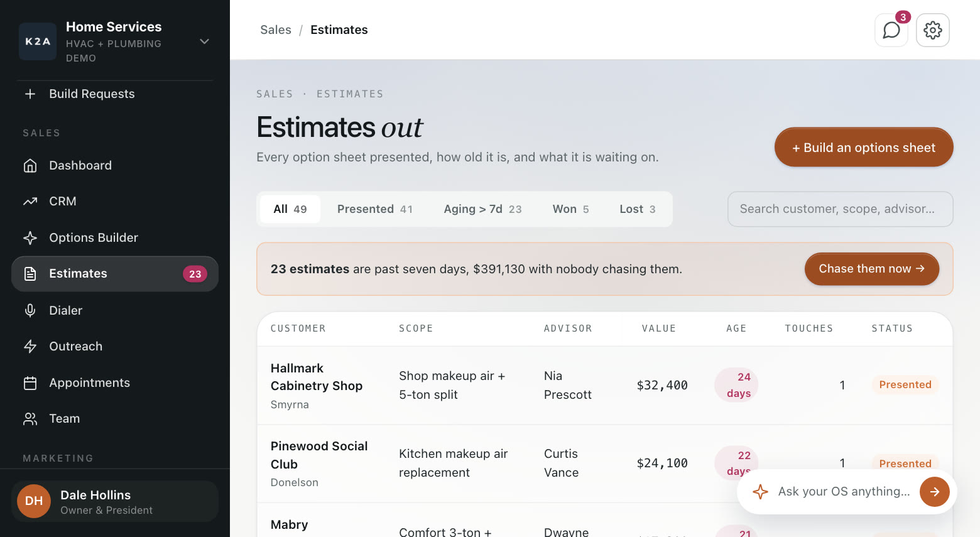Click the sparkle icon in Ask your OS
The image size is (980, 537).
760,492
